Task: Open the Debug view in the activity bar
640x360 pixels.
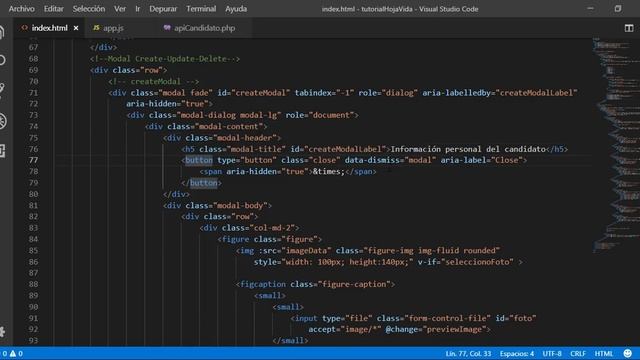Action: click(2, 121)
